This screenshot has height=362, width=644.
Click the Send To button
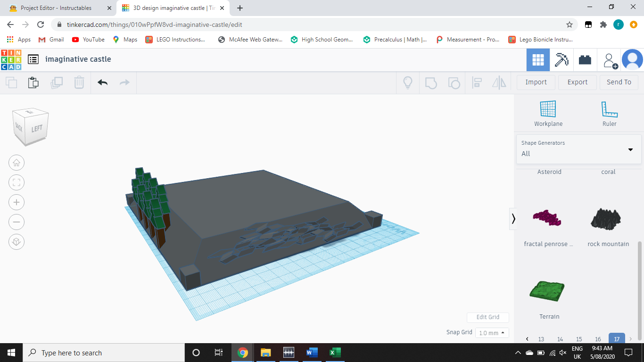click(619, 82)
